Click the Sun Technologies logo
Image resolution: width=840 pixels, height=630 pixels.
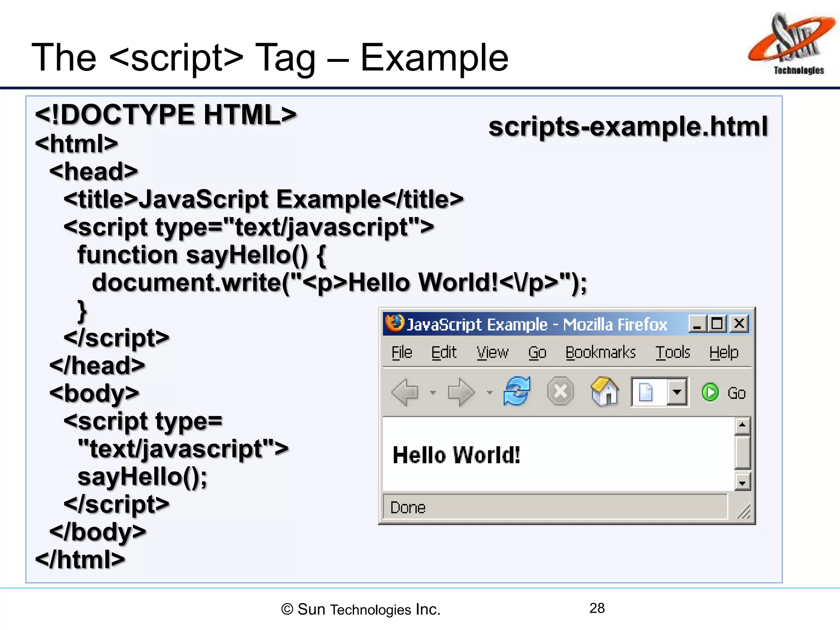(x=791, y=43)
